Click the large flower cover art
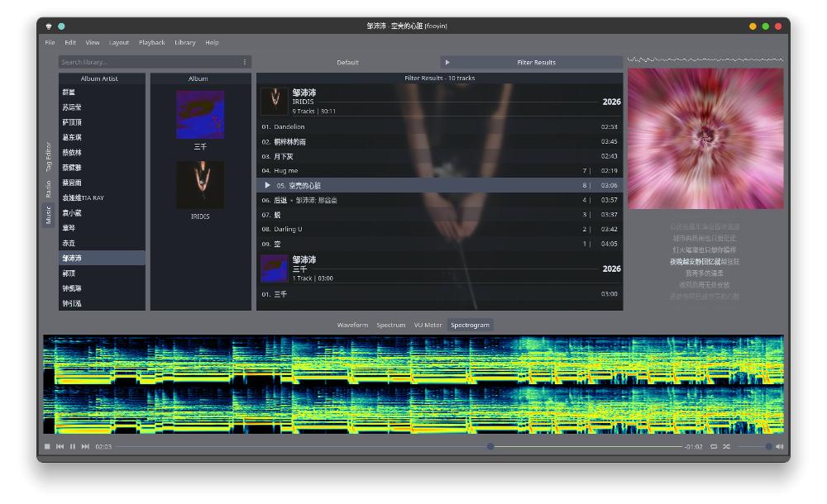This screenshot has width=827, height=504. pos(705,139)
